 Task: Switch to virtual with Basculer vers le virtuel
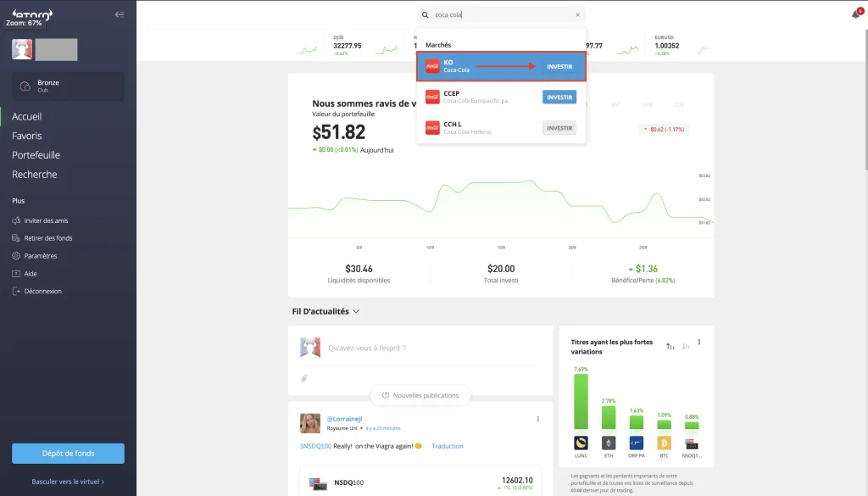68,482
